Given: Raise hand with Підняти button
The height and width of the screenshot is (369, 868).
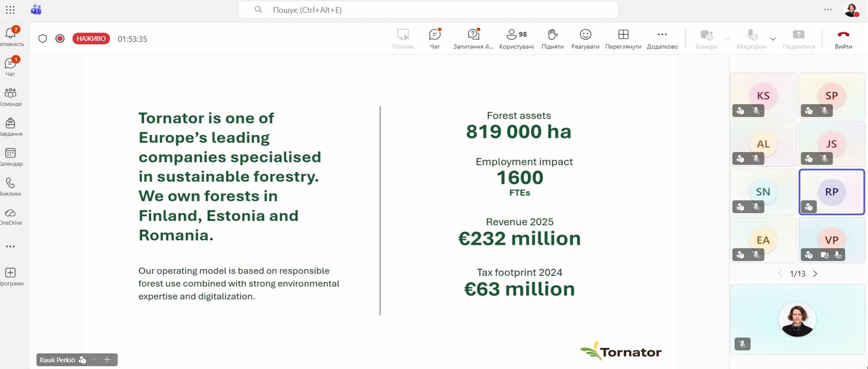Looking at the screenshot, I should (x=552, y=39).
